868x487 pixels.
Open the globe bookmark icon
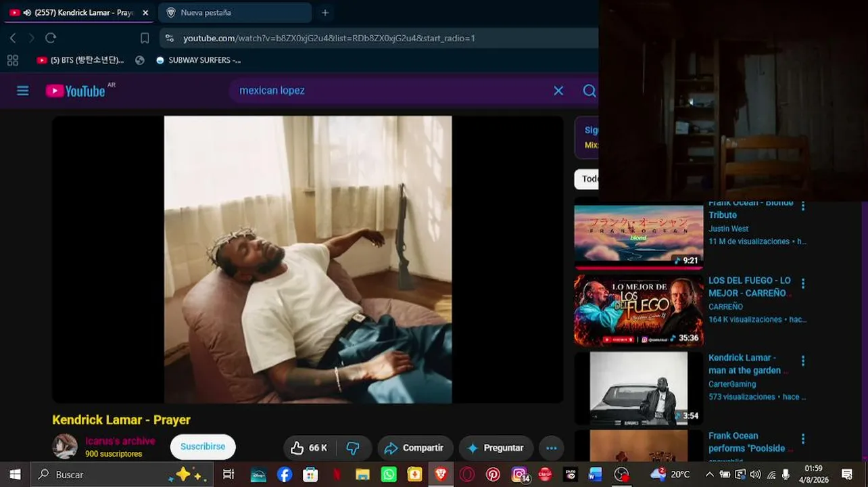[140, 60]
